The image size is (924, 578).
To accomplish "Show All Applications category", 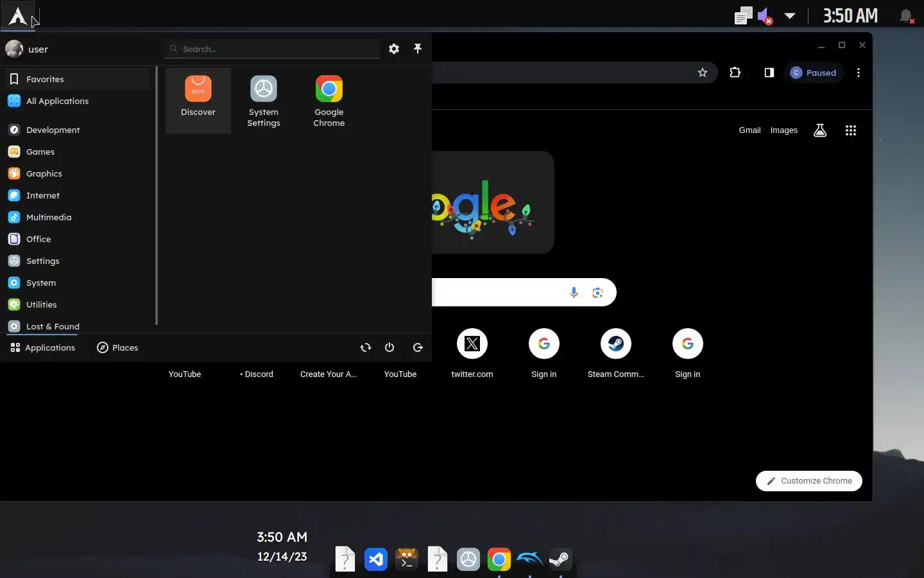I will pyautogui.click(x=76, y=101).
